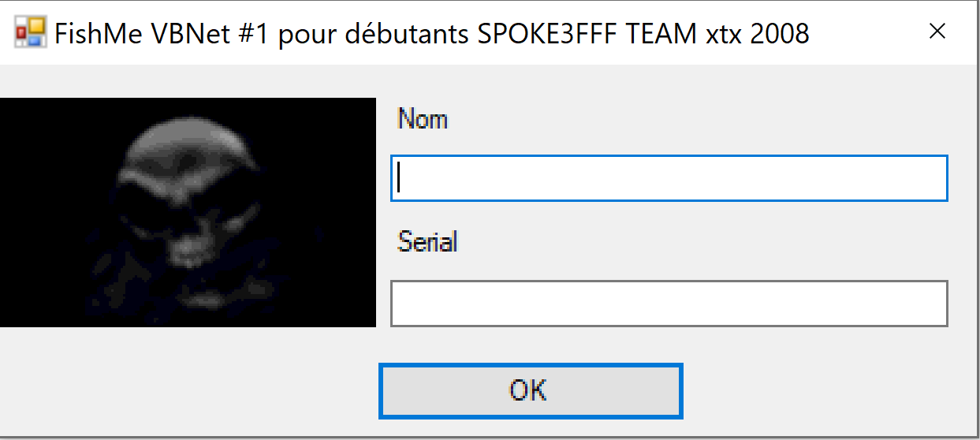Click the Serial label
The height and width of the screenshot is (440, 980).
pyautogui.click(x=427, y=241)
